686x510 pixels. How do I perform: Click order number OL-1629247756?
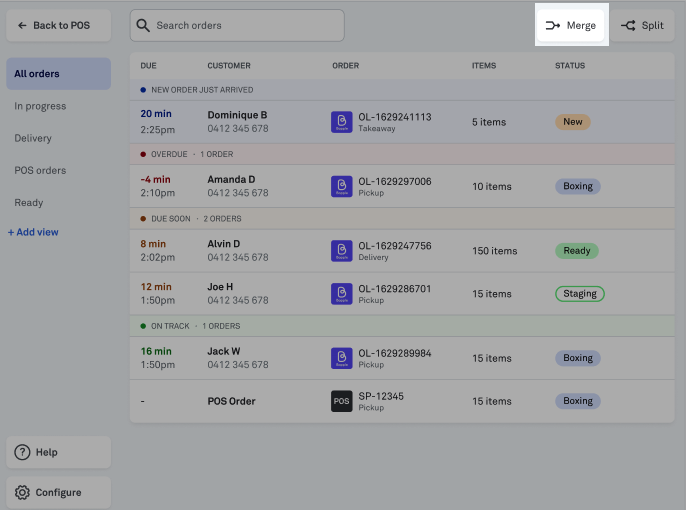[395, 246]
